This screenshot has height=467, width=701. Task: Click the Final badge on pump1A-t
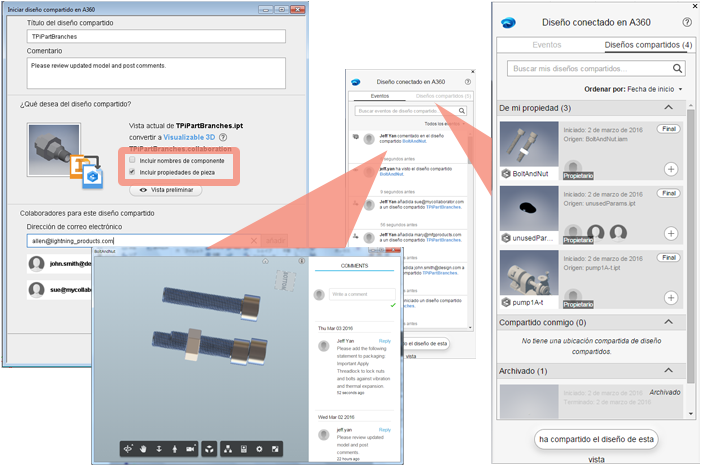[x=668, y=257]
